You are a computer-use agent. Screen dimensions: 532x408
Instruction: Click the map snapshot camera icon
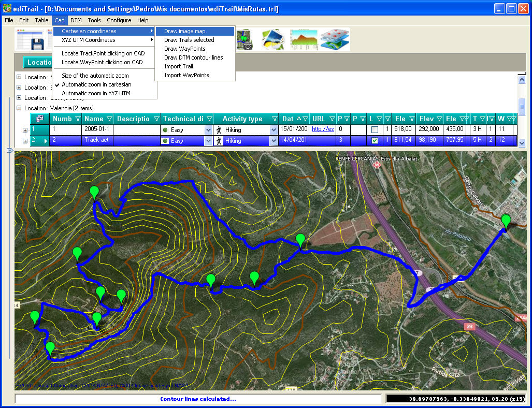tap(245, 40)
